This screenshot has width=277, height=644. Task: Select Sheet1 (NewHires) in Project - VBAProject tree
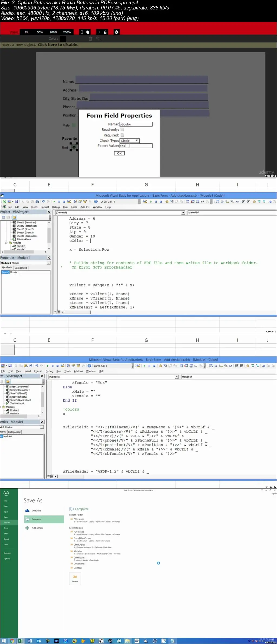point(26,222)
